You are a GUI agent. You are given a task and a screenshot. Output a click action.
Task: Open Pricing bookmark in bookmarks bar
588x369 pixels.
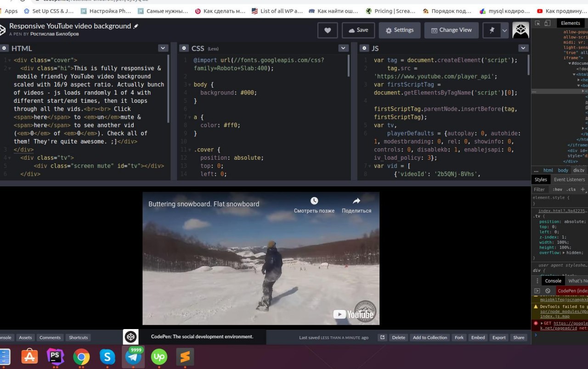[x=390, y=11]
